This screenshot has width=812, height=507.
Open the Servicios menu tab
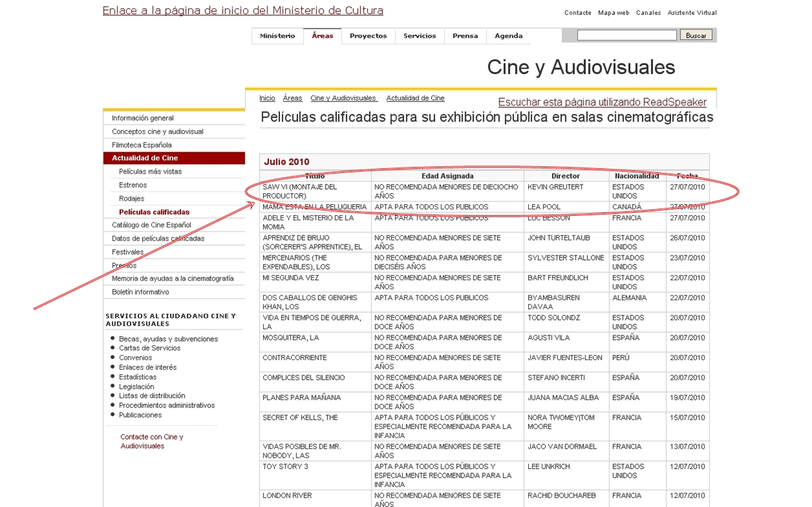[420, 36]
